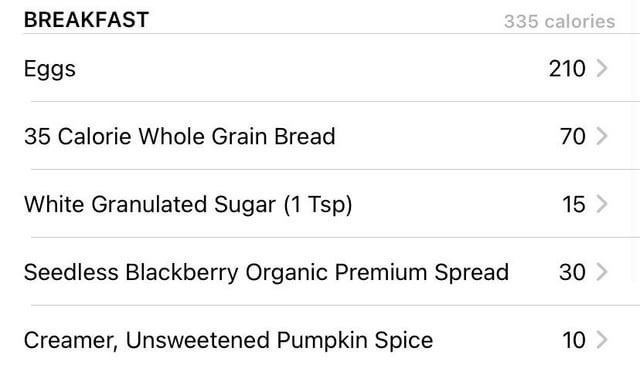Open Seedless Blackberry Organic Premium Spread
The image size is (640, 368).
320,272
